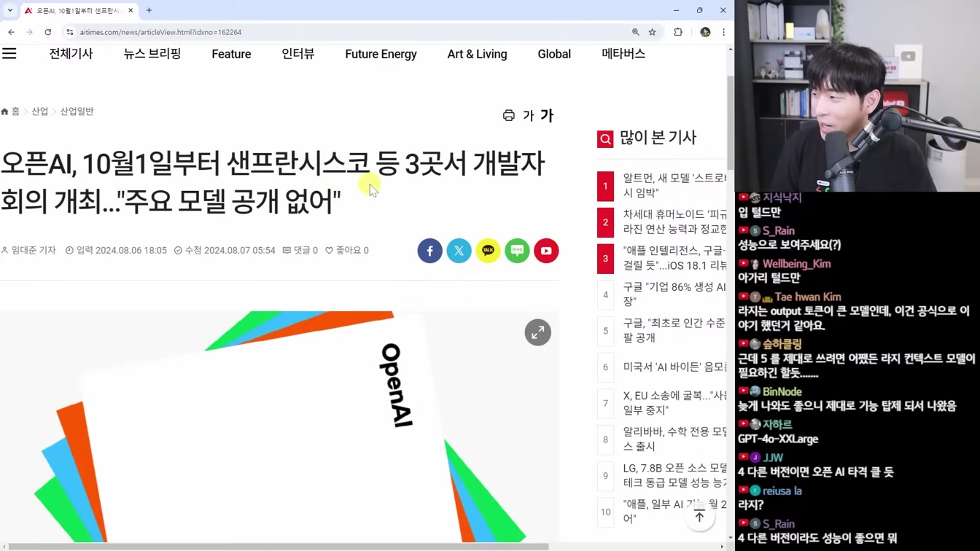Image resolution: width=980 pixels, height=551 pixels.
Task: Like the article via 좋아요 0
Action: [x=347, y=250]
